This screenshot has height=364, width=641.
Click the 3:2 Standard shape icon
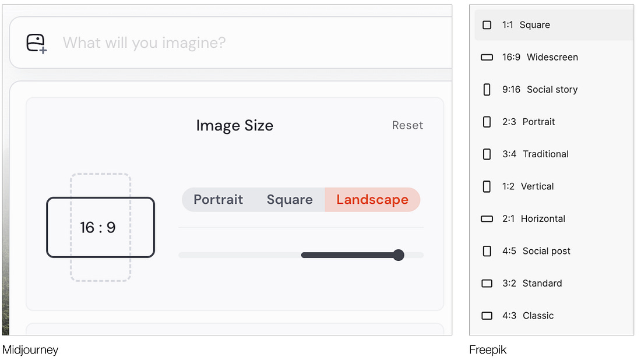pyautogui.click(x=487, y=284)
